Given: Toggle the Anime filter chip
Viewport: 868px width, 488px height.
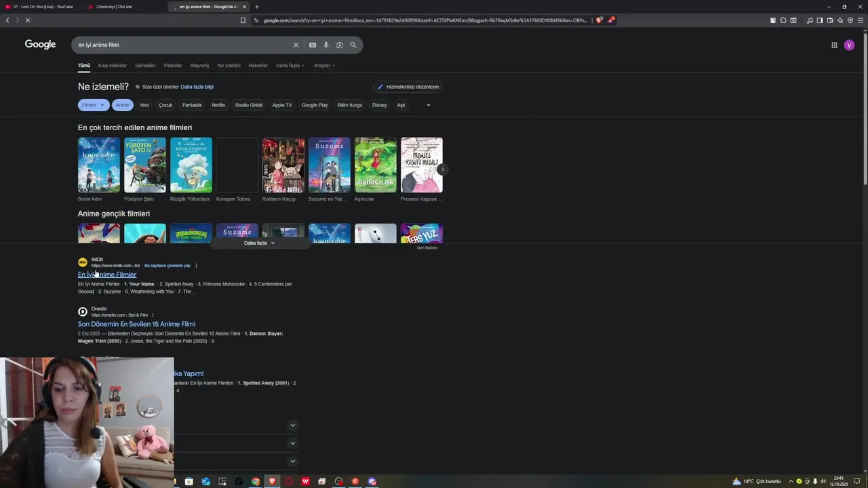Looking at the screenshot, I should point(123,105).
